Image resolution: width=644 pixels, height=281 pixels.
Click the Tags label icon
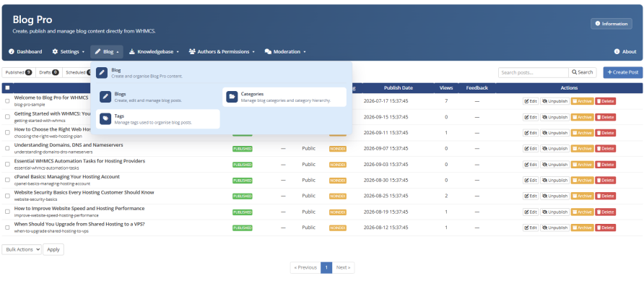point(105,119)
